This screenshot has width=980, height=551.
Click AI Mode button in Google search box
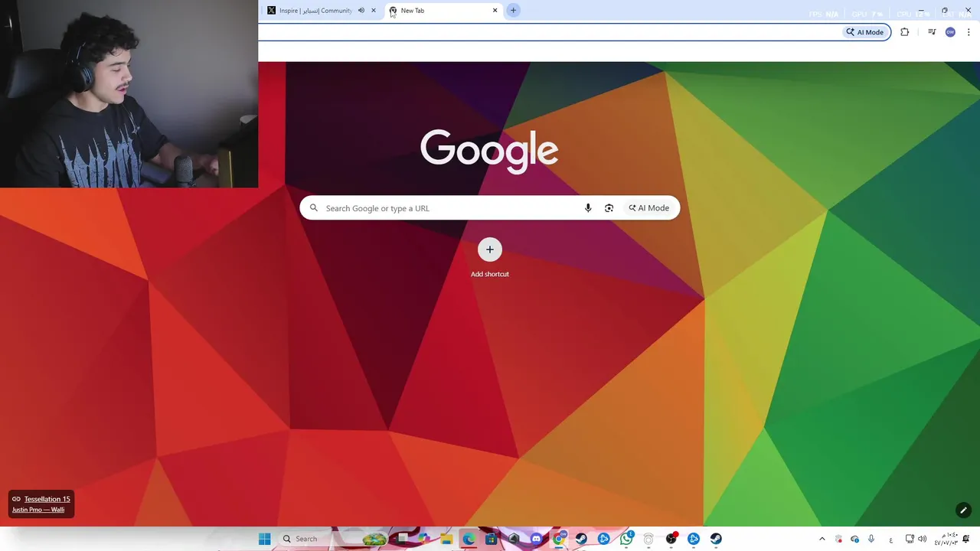tap(649, 208)
